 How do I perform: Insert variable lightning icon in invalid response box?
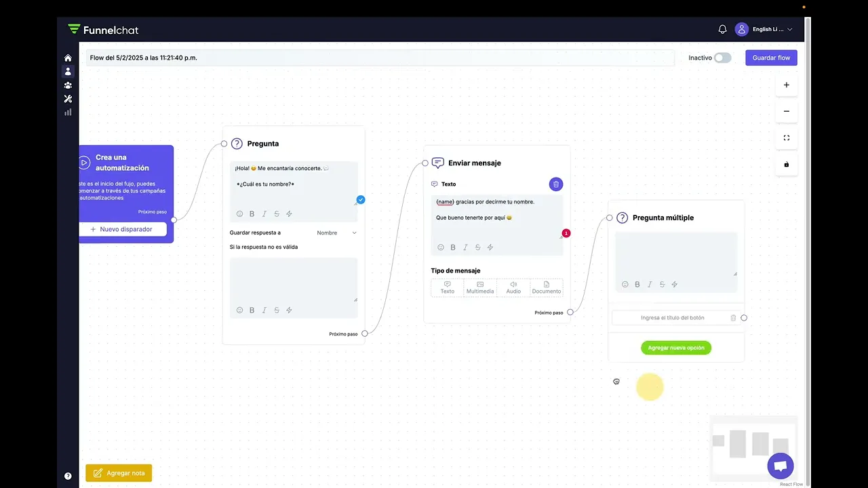tap(289, 310)
